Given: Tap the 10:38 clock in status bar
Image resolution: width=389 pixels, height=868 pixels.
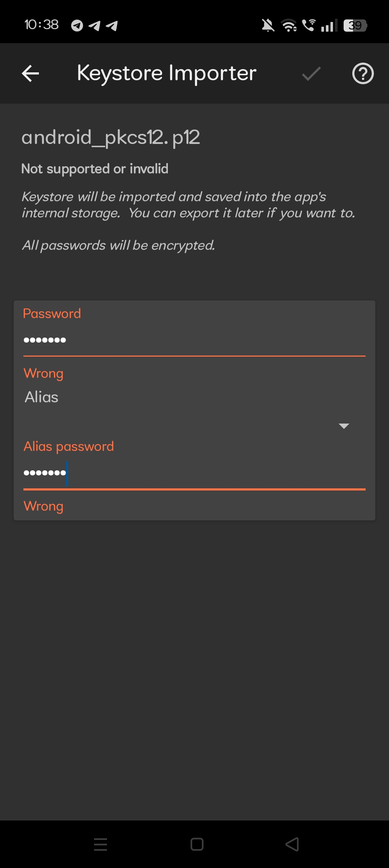Looking at the screenshot, I should [41, 25].
